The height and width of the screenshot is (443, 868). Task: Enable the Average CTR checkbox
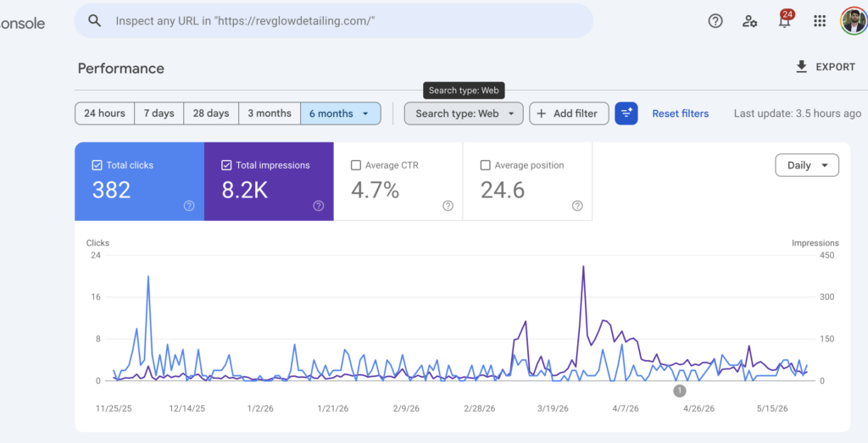tap(356, 165)
